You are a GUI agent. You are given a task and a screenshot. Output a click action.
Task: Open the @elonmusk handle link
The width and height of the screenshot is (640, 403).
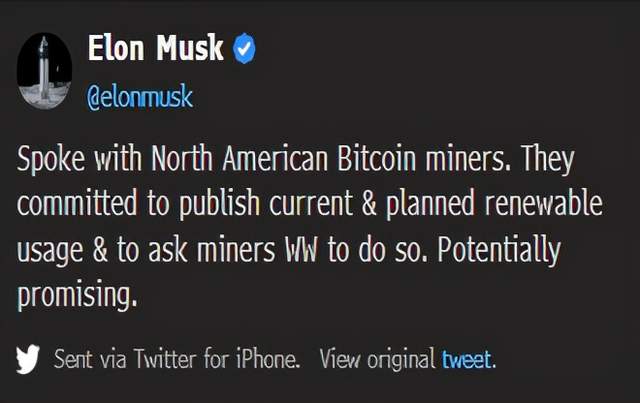click(140, 98)
